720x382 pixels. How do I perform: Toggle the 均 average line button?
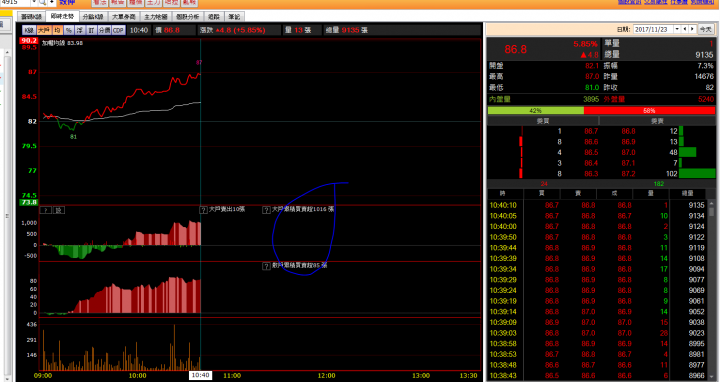pyautogui.click(x=57, y=30)
